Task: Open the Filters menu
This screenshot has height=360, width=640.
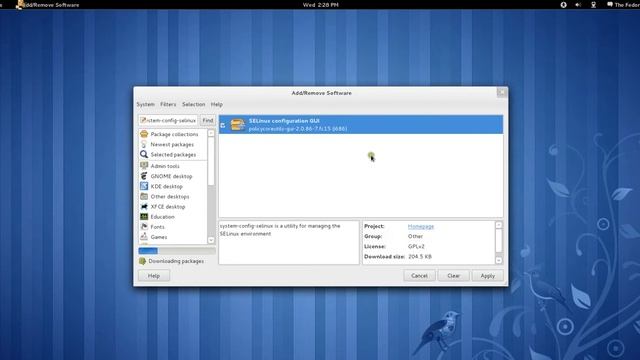Action: click(168, 104)
